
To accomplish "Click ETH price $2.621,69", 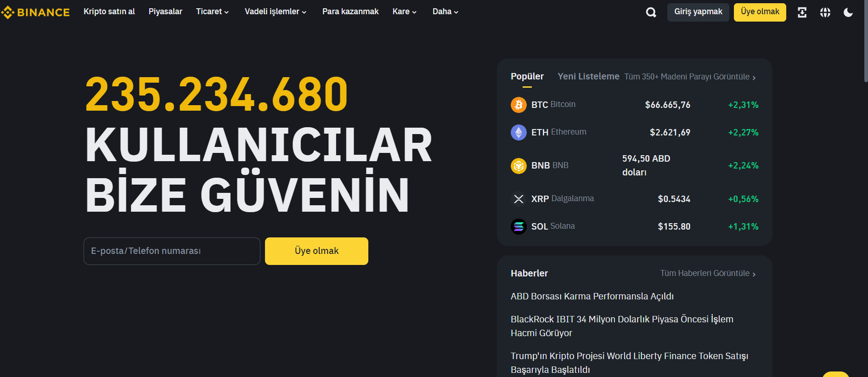I will click(x=670, y=133).
